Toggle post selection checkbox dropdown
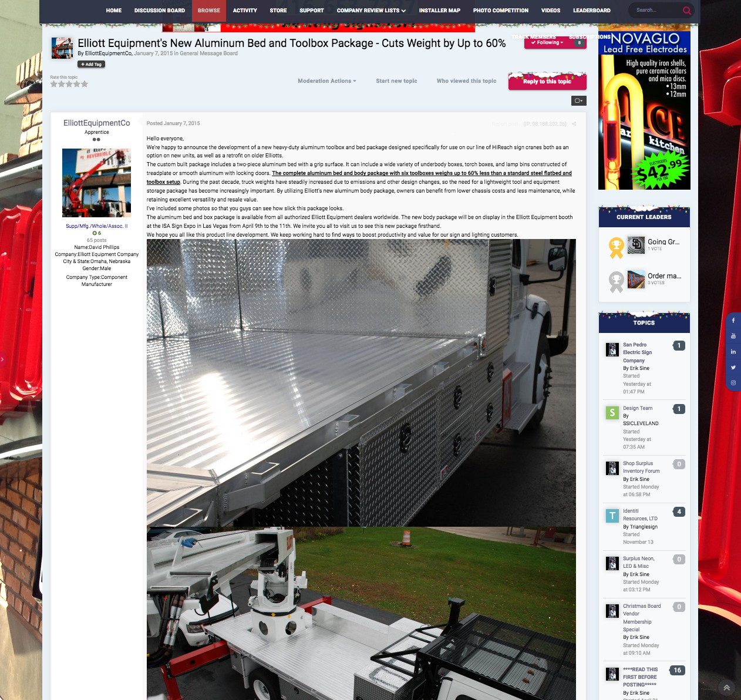The width and height of the screenshot is (741, 700). (578, 100)
